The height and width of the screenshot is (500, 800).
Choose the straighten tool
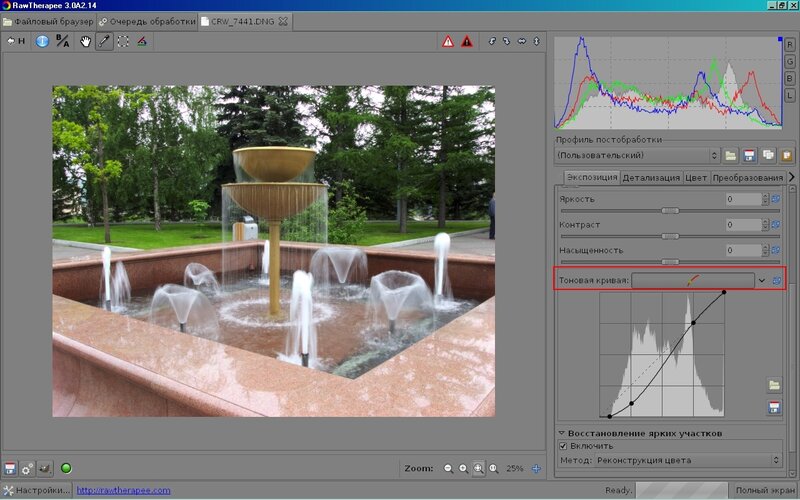coord(142,41)
